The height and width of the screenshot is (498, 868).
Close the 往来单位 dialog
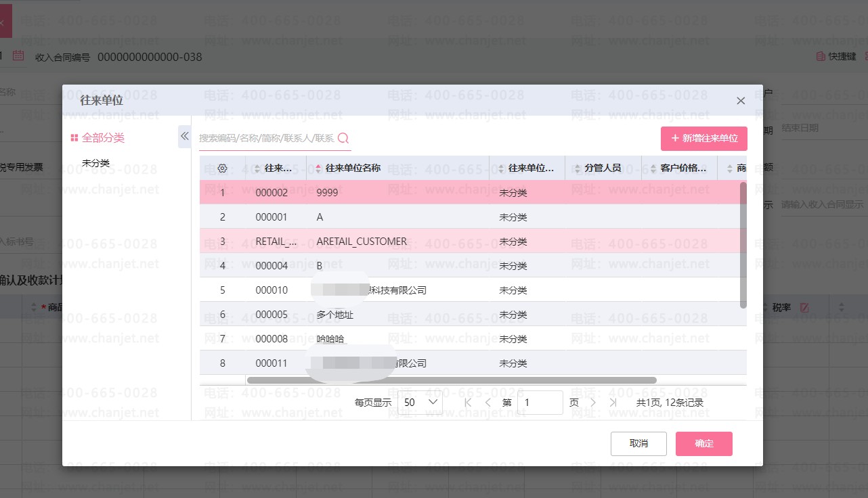pos(741,101)
